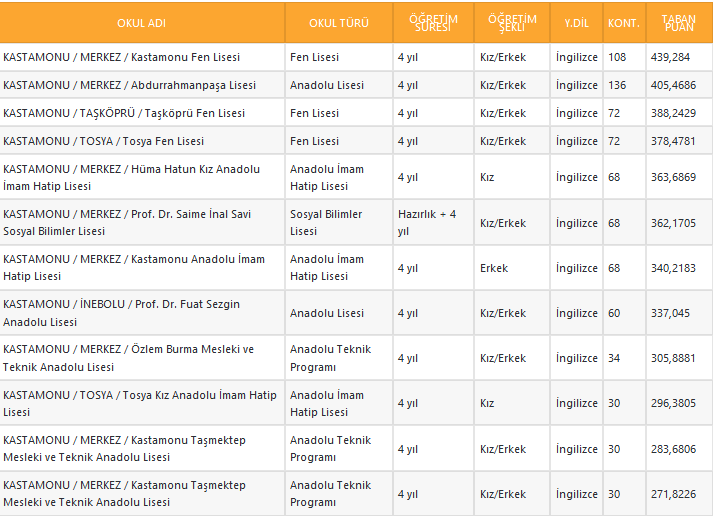
Task: Click Tosya Kız Anadolu İmam Hatip Lisesi
Action: click(x=139, y=402)
